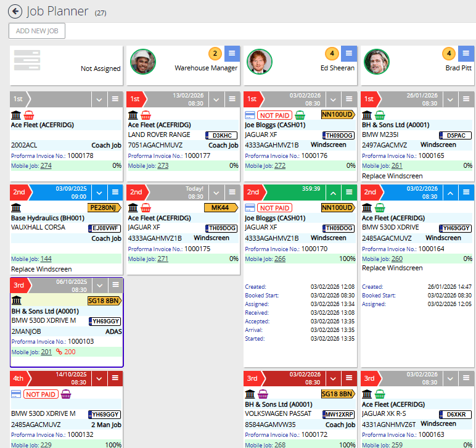Expand job 261 card details chevron
The width and height of the screenshot is (476, 448).
(x=450, y=99)
